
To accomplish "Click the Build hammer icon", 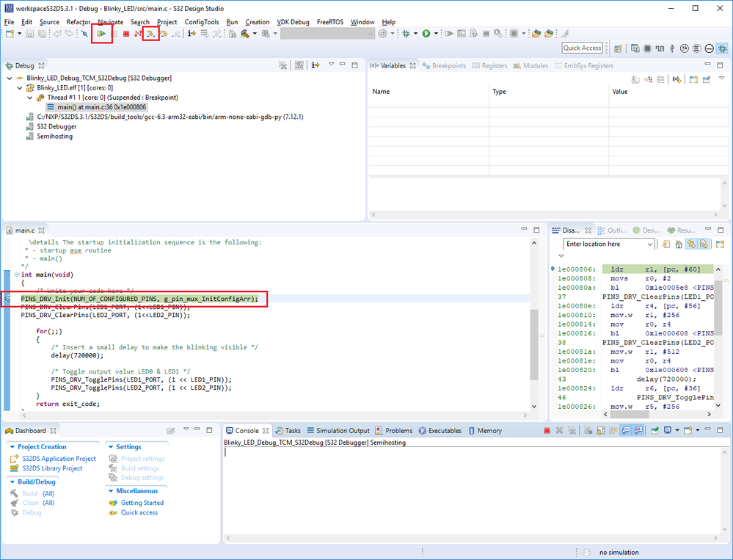I will pyautogui.click(x=244, y=34).
